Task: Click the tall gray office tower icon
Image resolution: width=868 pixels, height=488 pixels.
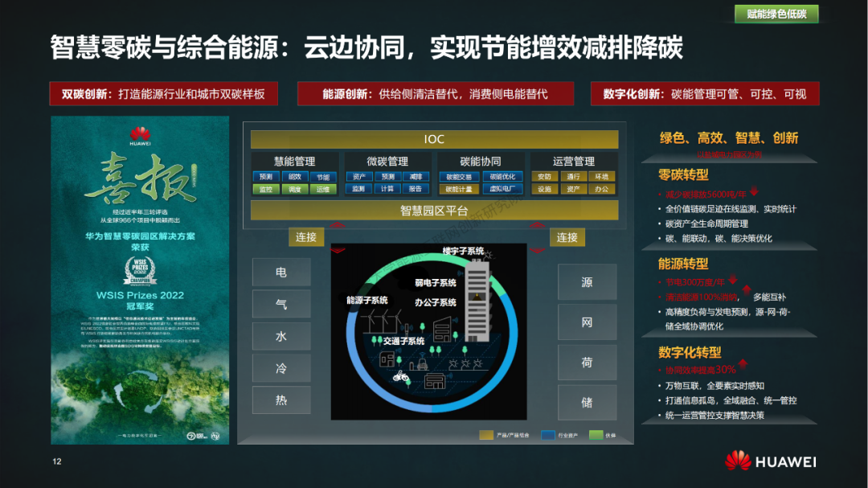Action: point(477,301)
